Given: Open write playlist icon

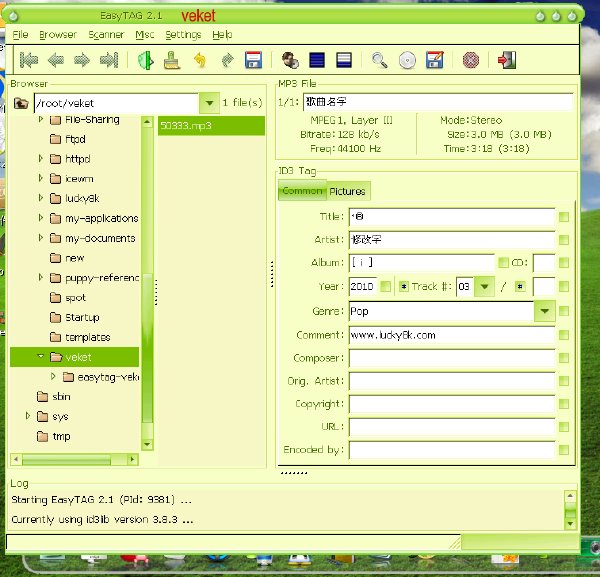Looking at the screenshot, I should tap(435, 60).
